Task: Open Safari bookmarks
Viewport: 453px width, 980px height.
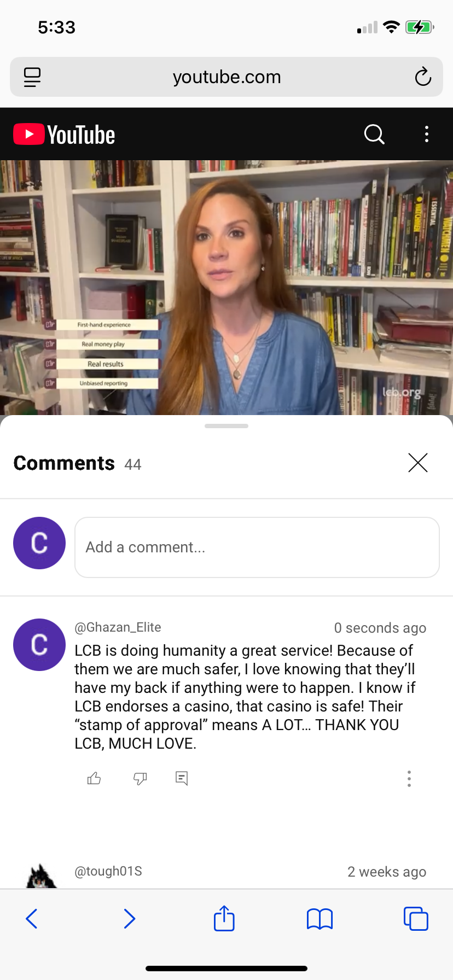Action: coord(320,919)
